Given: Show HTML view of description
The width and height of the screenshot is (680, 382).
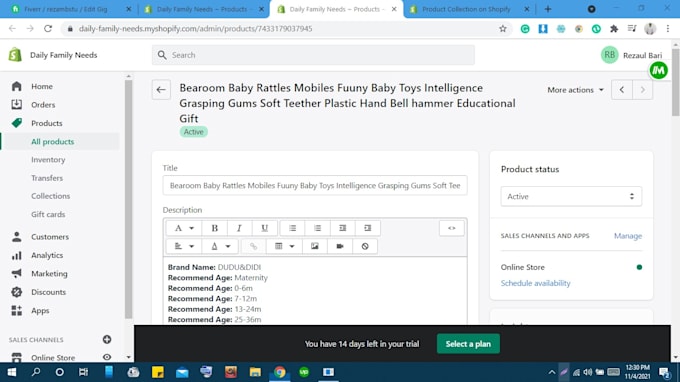Looking at the screenshot, I should click(451, 228).
